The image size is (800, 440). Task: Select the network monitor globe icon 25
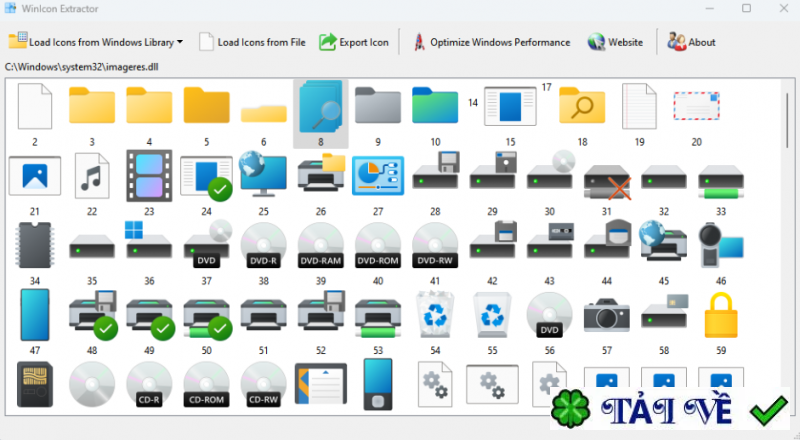coord(263,174)
